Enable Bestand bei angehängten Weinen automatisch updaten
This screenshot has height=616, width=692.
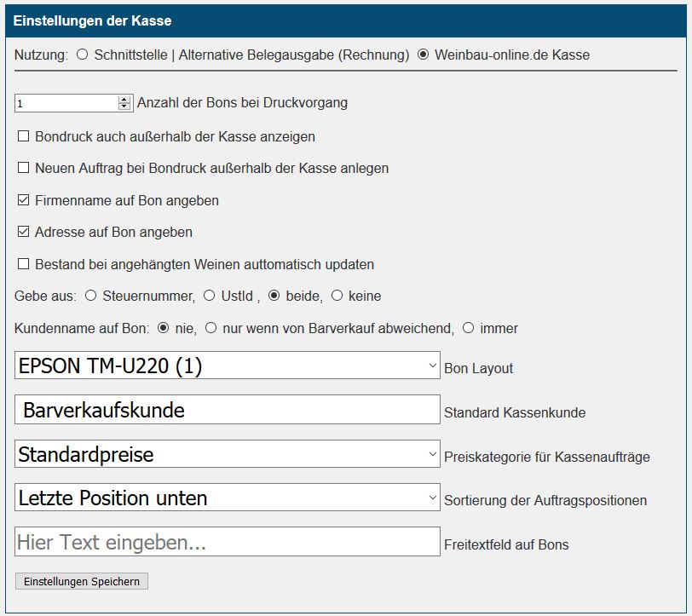[24, 264]
